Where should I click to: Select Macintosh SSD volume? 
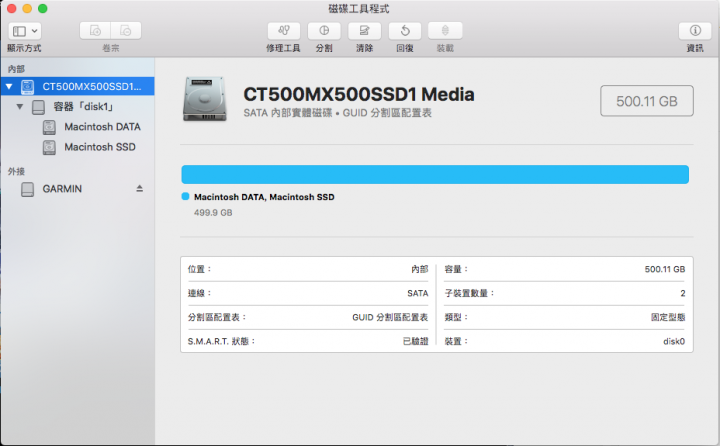tap(78, 147)
